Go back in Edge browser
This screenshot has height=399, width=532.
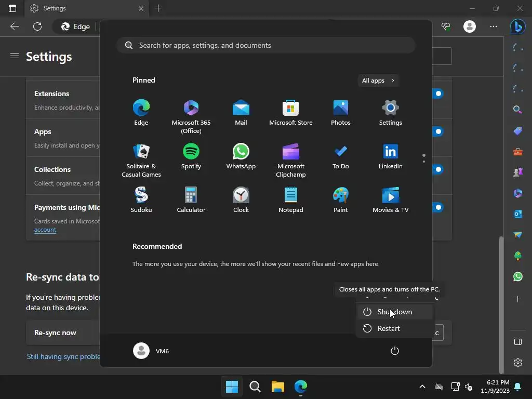click(x=14, y=26)
